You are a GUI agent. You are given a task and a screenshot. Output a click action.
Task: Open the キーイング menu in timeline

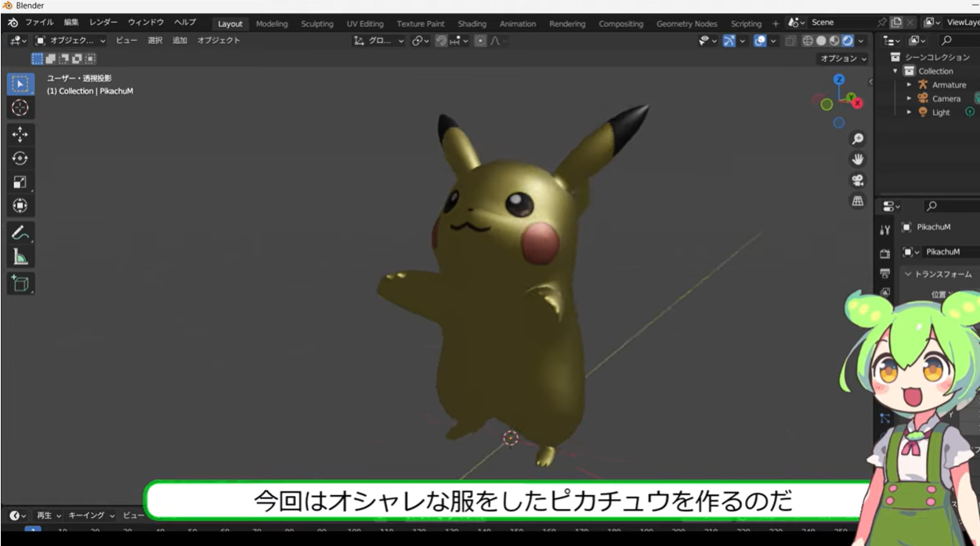coord(91,515)
